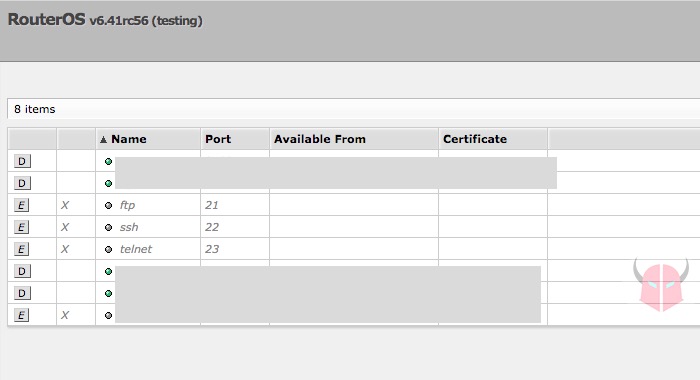
Task: Click the horned helmet logo watermark
Action: coord(661,284)
